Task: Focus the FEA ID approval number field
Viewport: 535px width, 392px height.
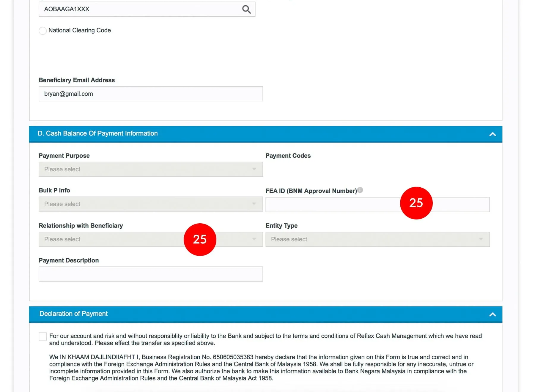Action: coord(330,205)
